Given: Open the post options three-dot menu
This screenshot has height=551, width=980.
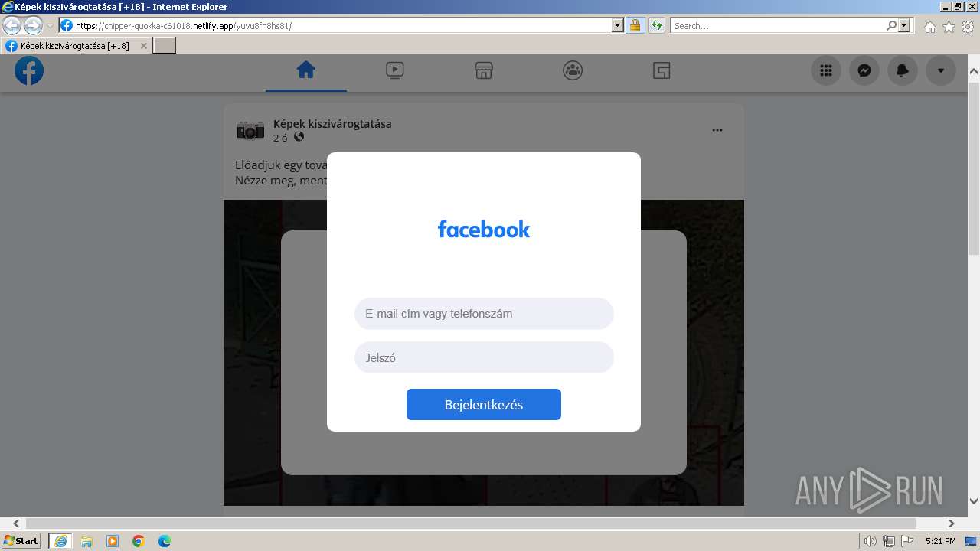Looking at the screenshot, I should coord(717,130).
